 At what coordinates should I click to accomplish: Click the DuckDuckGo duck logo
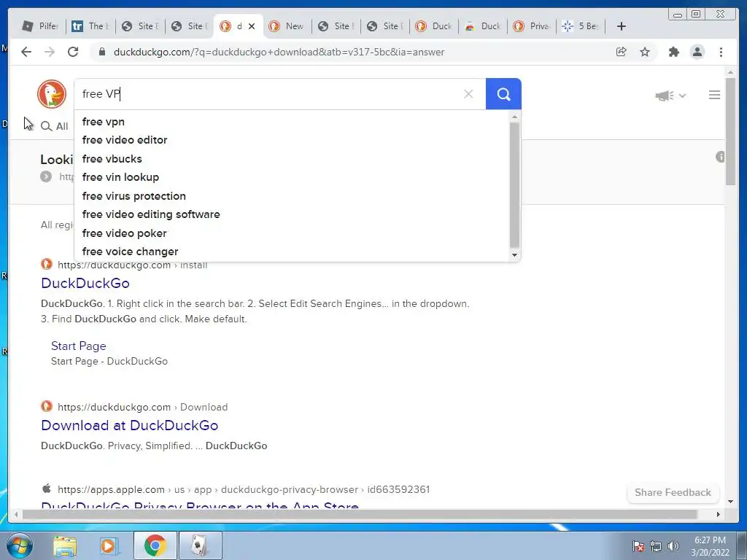pyautogui.click(x=52, y=94)
